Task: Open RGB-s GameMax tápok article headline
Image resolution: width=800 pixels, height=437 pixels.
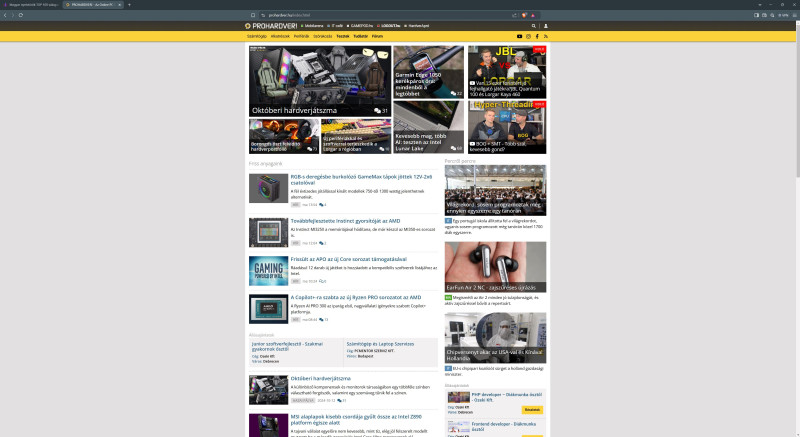Action: [x=361, y=179]
